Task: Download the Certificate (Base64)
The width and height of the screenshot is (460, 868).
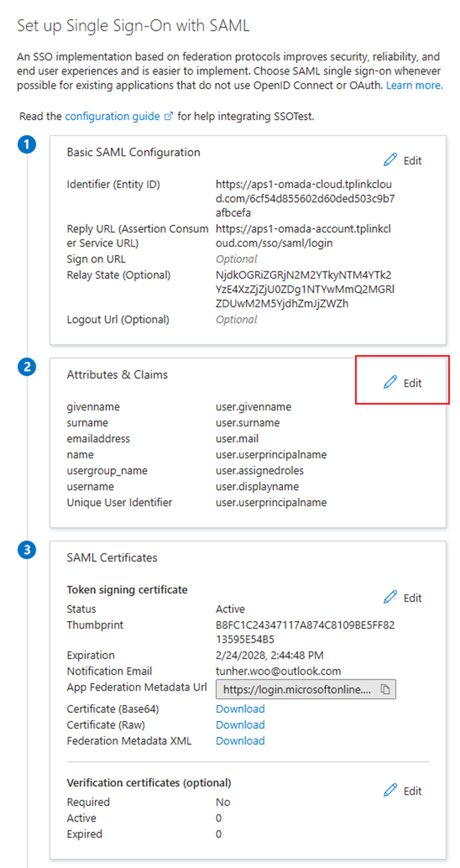Action: (x=240, y=709)
